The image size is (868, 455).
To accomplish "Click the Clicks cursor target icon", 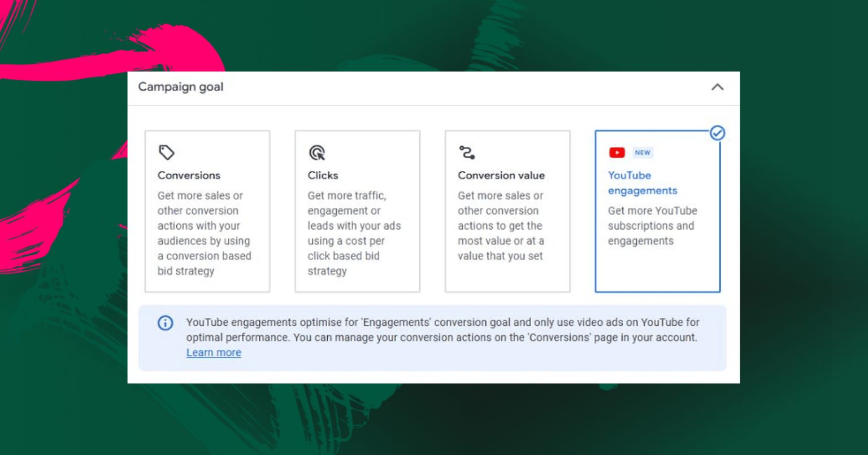I will [317, 152].
